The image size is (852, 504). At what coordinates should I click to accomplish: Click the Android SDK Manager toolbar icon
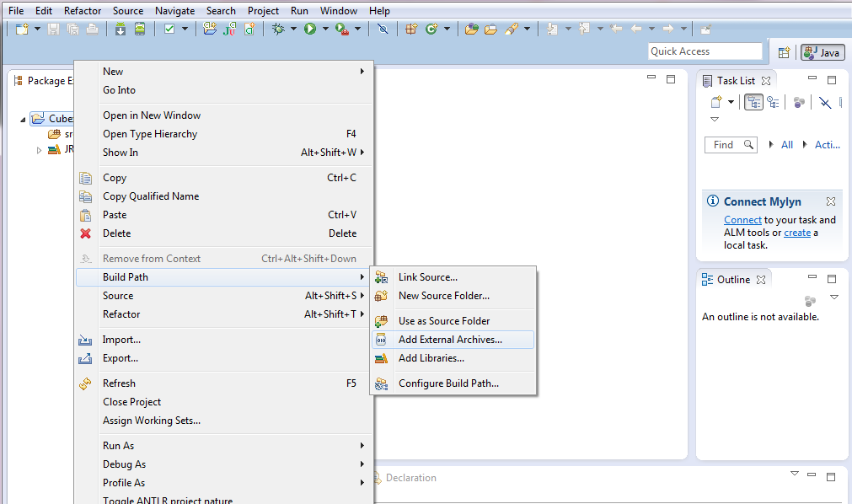point(121,29)
